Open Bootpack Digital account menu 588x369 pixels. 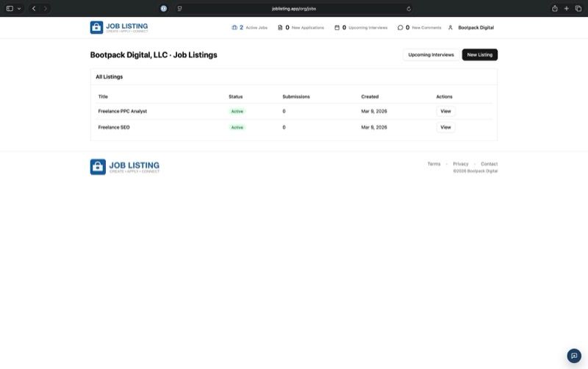(x=471, y=27)
